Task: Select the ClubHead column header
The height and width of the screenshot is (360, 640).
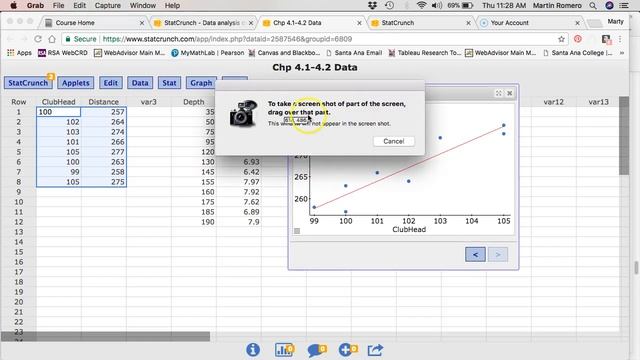Action: click(58, 102)
